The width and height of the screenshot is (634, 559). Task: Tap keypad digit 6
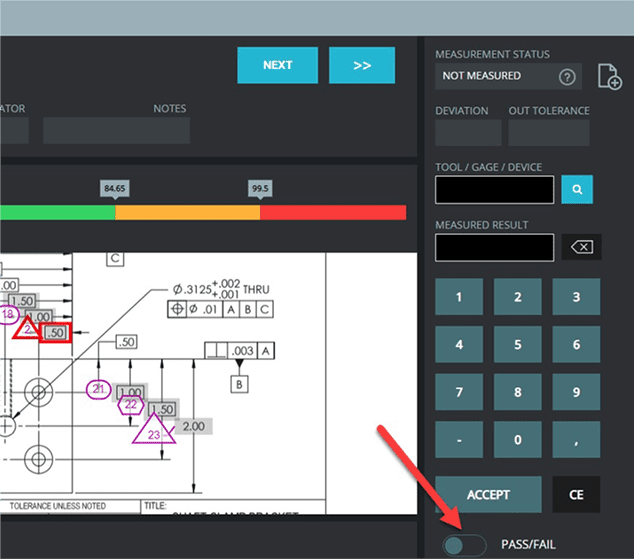pos(576,344)
